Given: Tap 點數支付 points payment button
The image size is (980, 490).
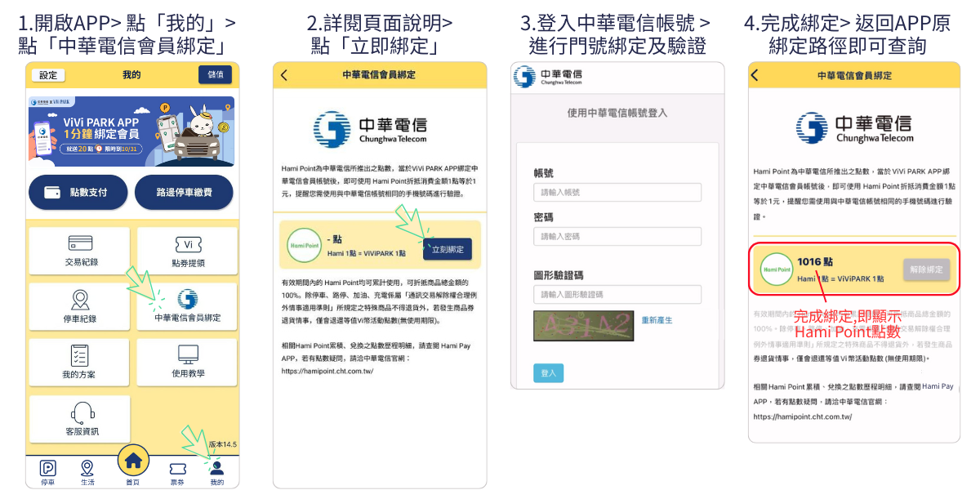Looking at the screenshot, I should pos(78,193).
